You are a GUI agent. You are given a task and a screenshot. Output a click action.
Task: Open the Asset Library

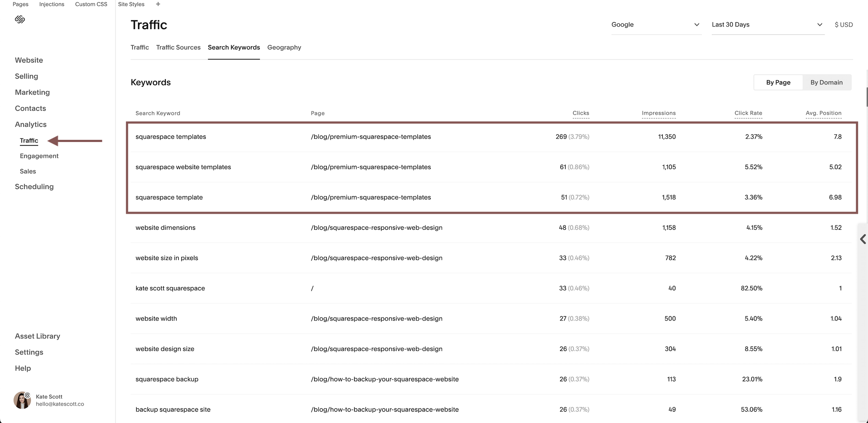click(x=38, y=336)
